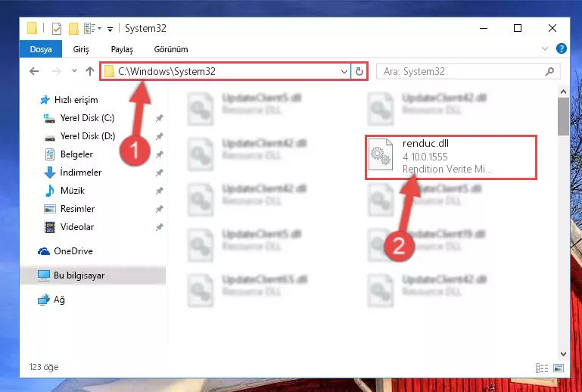The width and height of the screenshot is (582, 392).
Task: Click the address bar showing C:\Windows\System32
Action: pyautogui.click(x=226, y=71)
